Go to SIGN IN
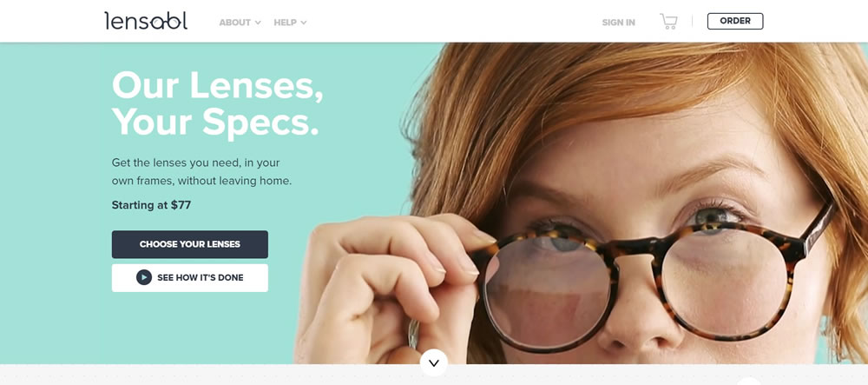This screenshot has height=385, width=868. click(618, 23)
